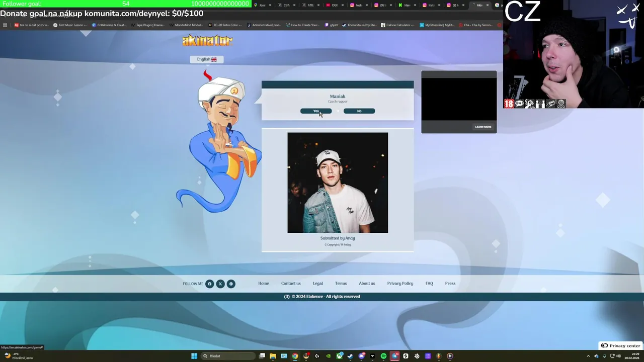This screenshot has height=362, width=644.
Task: Select the active Akinator browser tab
Action: [x=479, y=5]
